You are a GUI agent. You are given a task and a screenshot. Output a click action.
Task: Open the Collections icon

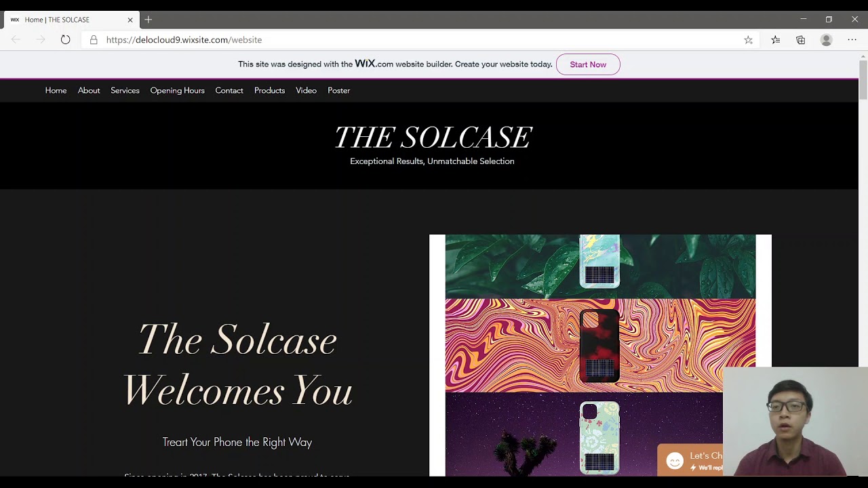click(801, 40)
